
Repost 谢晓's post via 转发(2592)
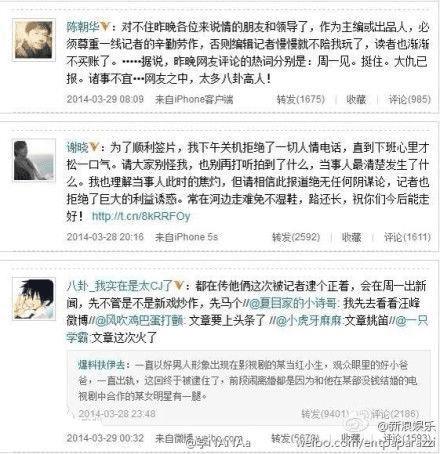pos(296,237)
